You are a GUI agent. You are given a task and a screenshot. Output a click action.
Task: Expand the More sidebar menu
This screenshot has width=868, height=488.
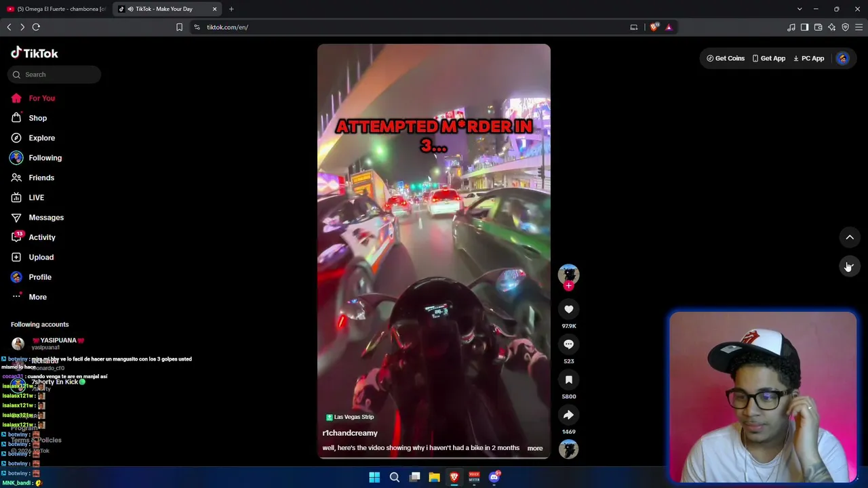click(x=29, y=297)
